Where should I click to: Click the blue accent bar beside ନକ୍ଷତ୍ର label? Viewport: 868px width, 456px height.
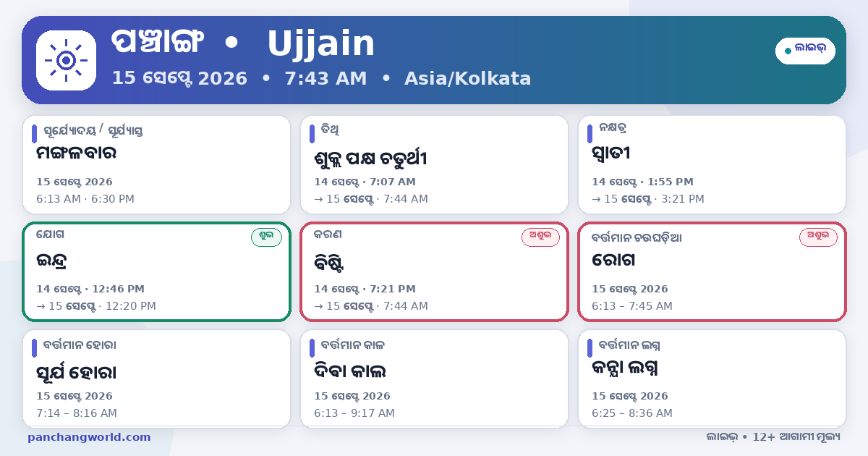(590, 134)
